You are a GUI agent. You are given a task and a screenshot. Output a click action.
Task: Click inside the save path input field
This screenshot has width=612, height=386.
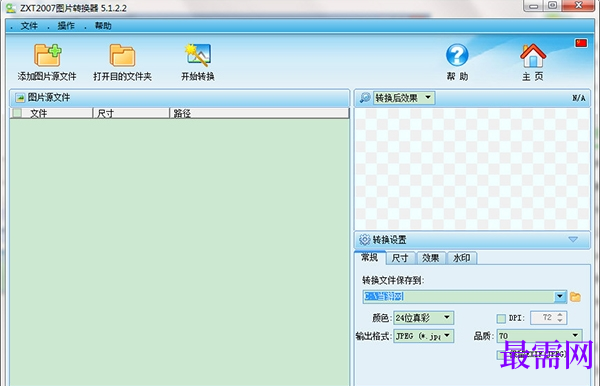point(459,297)
